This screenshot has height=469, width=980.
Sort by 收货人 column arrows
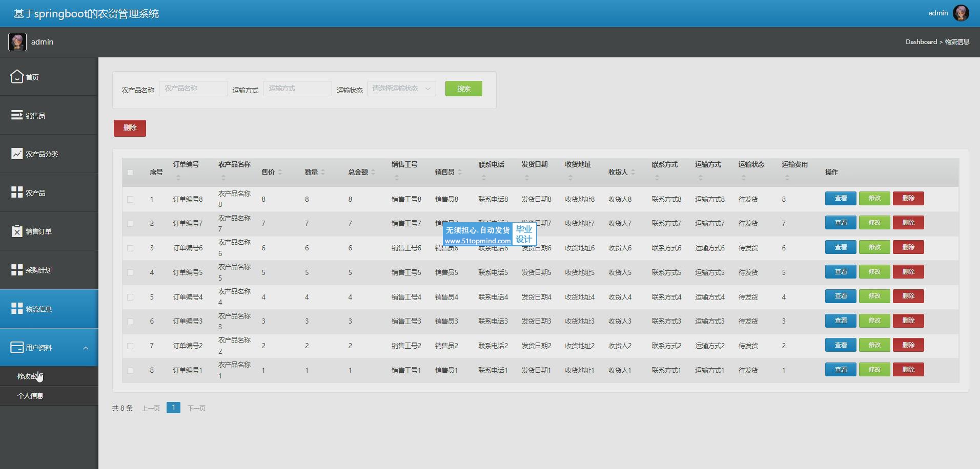point(633,172)
